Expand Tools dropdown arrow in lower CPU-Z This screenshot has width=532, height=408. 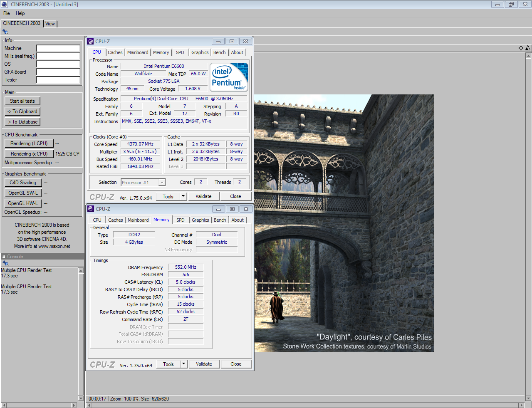pos(183,364)
